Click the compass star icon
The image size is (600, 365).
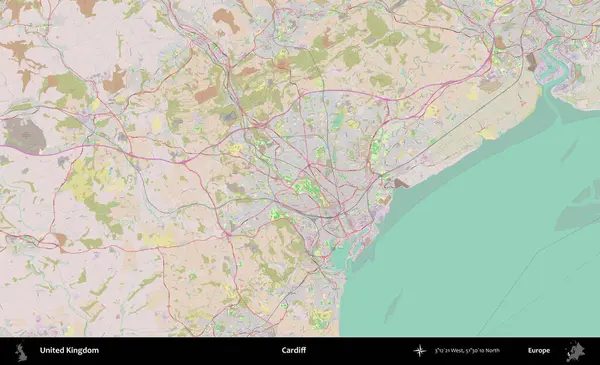pyautogui.click(x=420, y=350)
